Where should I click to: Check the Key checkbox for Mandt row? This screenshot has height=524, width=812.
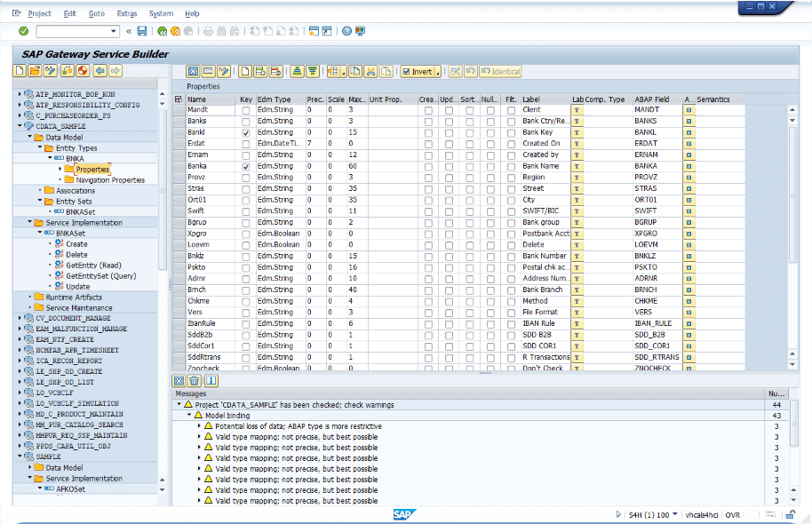coord(245,109)
